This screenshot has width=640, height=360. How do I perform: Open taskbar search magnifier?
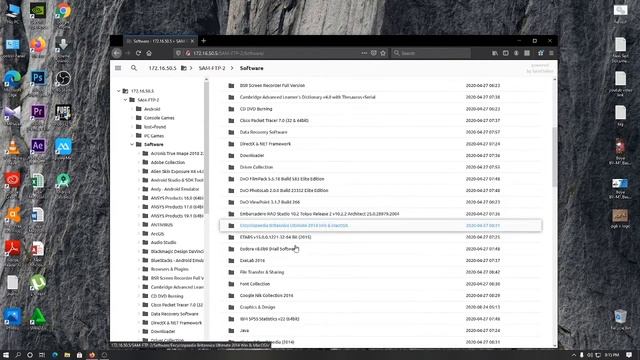[18, 355]
